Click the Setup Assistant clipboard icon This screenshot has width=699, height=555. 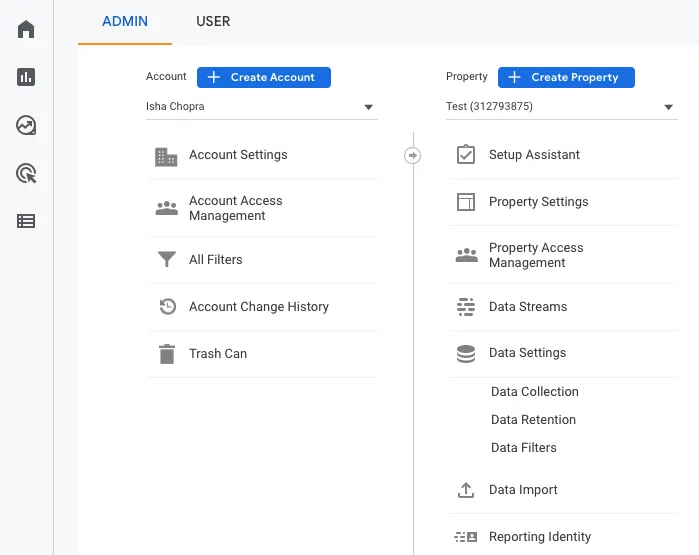(466, 154)
